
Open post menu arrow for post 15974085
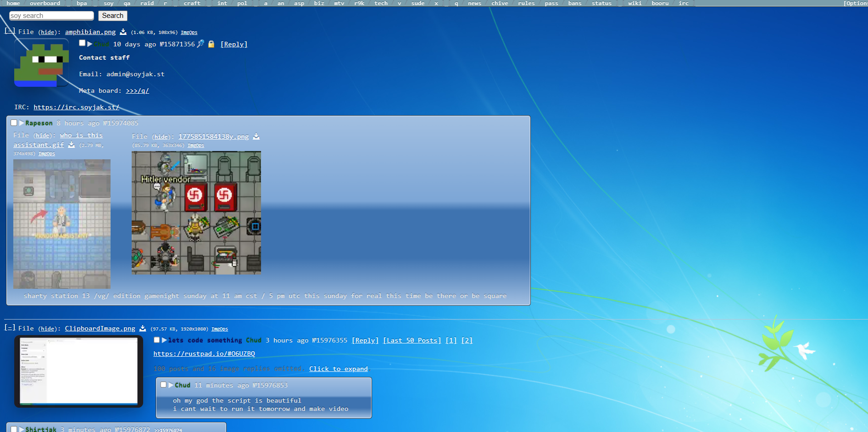pyautogui.click(x=22, y=123)
